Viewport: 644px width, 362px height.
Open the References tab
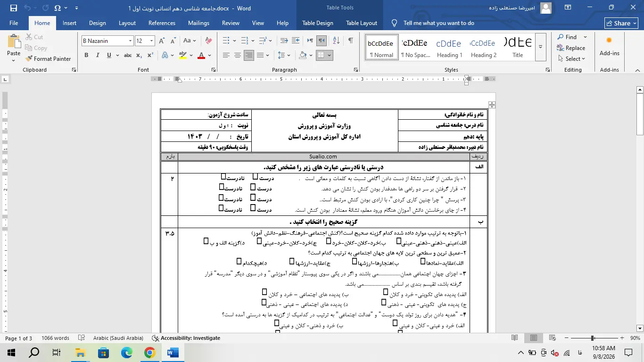tap(162, 23)
